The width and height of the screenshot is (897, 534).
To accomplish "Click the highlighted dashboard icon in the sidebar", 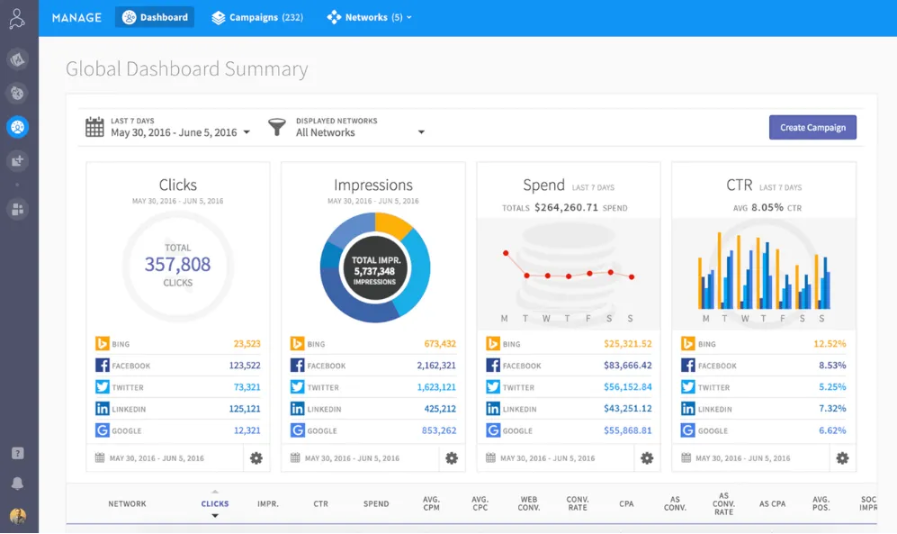I will (x=17, y=127).
